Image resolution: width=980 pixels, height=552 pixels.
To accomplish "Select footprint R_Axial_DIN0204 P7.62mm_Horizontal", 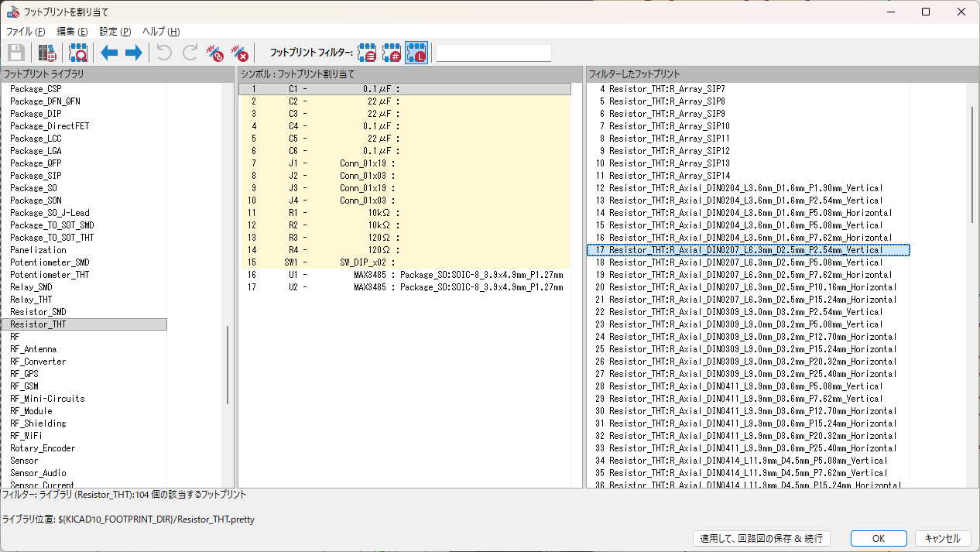I will click(x=748, y=238).
